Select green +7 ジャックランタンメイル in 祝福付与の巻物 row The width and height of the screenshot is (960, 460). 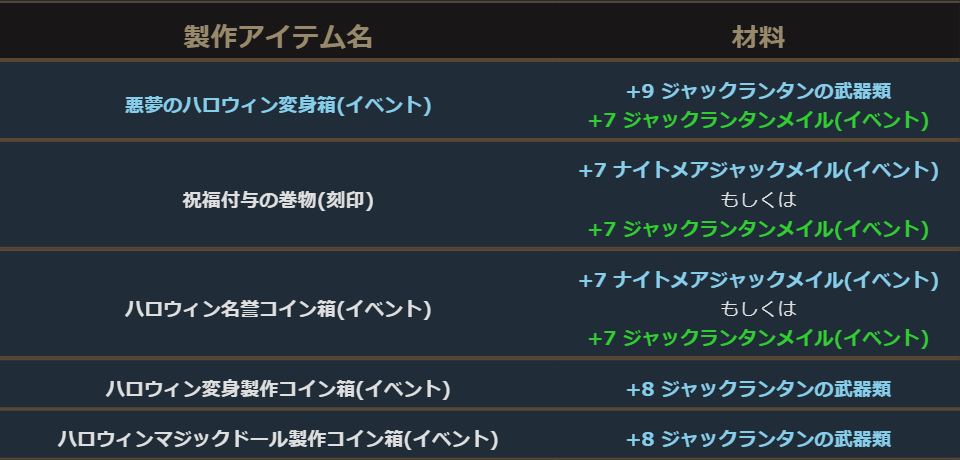click(758, 229)
